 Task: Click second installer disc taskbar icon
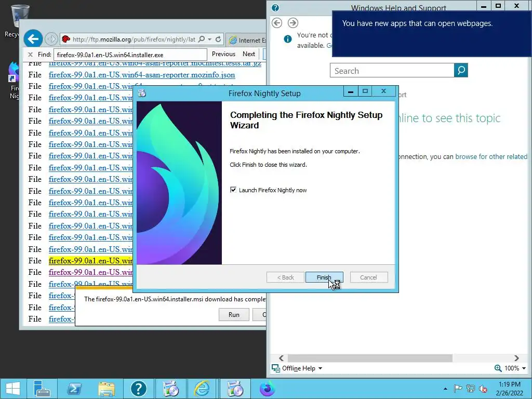tap(235, 389)
